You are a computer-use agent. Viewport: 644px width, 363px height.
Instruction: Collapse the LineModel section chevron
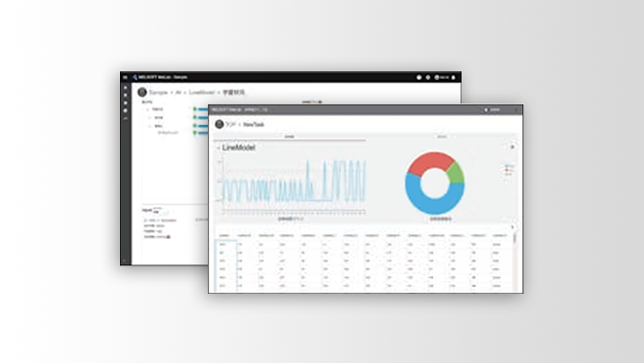[219, 147]
